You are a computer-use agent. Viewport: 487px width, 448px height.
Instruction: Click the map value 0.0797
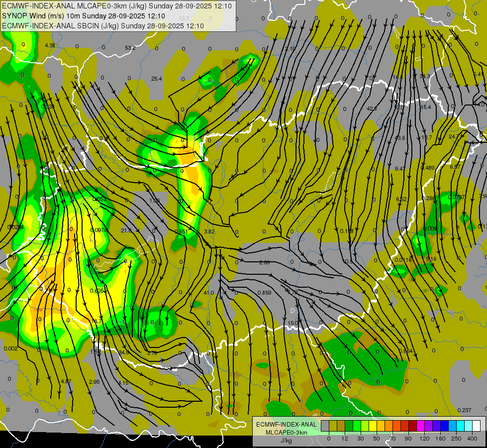(457, 197)
